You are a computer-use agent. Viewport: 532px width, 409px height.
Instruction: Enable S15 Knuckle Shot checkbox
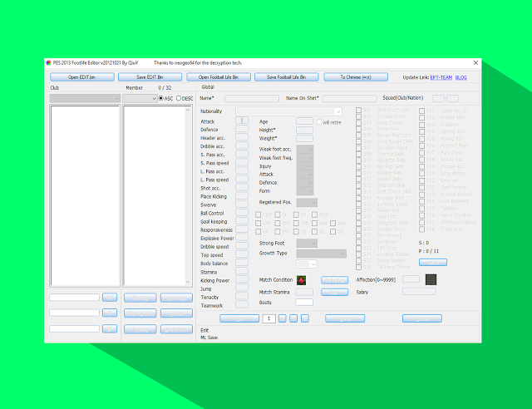pos(358,198)
